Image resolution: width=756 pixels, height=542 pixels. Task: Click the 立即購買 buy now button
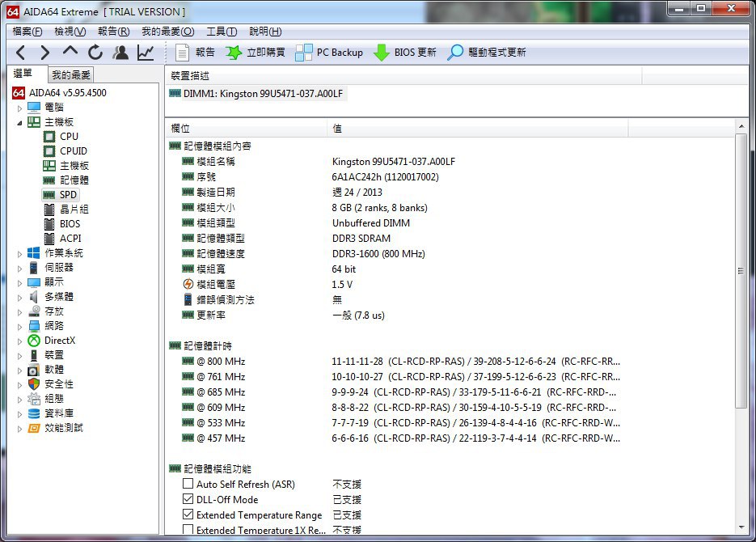pos(254,53)
